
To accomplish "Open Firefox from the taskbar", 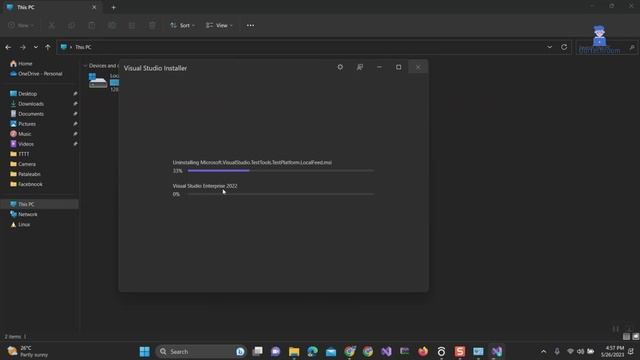I will pyautogui.click(x=423, y=351).
